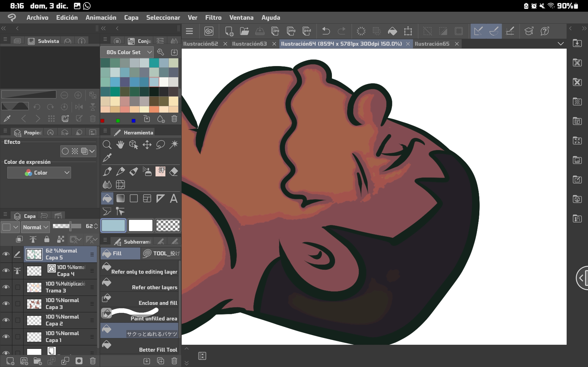Pick the Gradient tool

tap(120, 199)
